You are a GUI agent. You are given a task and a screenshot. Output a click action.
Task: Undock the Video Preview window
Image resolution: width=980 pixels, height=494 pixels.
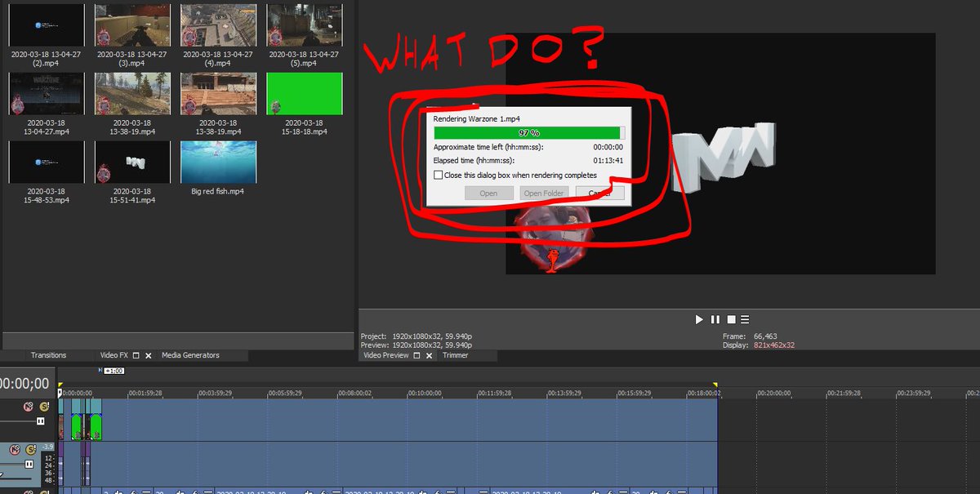(418, 355)
